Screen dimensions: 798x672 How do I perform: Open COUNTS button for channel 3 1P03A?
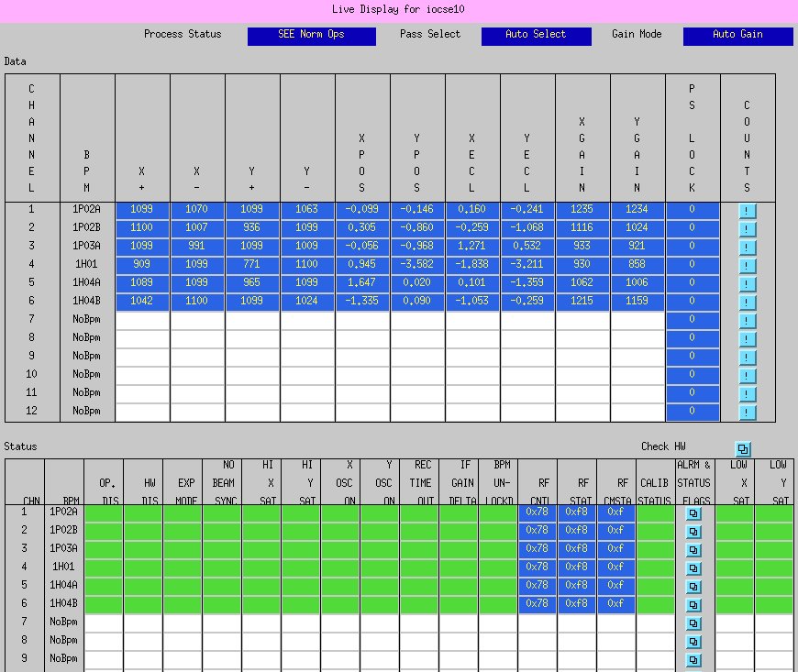coord(747,248)
